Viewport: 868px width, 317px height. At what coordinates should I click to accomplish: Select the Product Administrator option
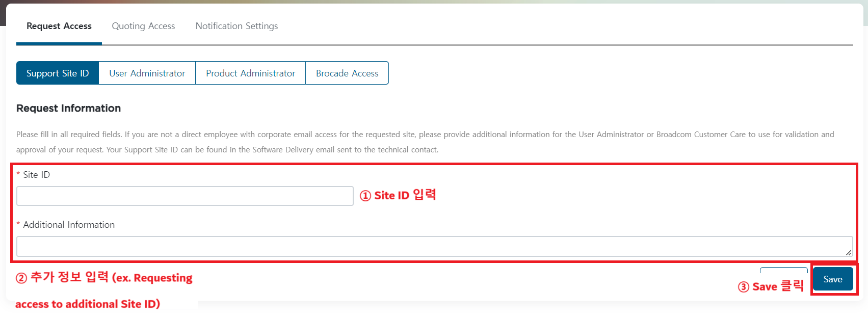250,73
